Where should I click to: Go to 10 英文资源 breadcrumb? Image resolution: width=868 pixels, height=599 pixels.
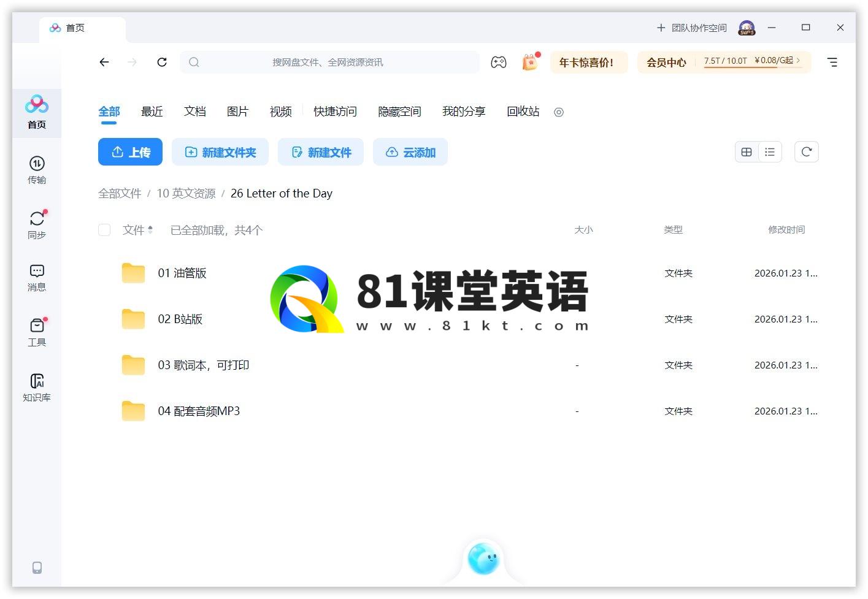pyautogui.click(x=186, y=193)
